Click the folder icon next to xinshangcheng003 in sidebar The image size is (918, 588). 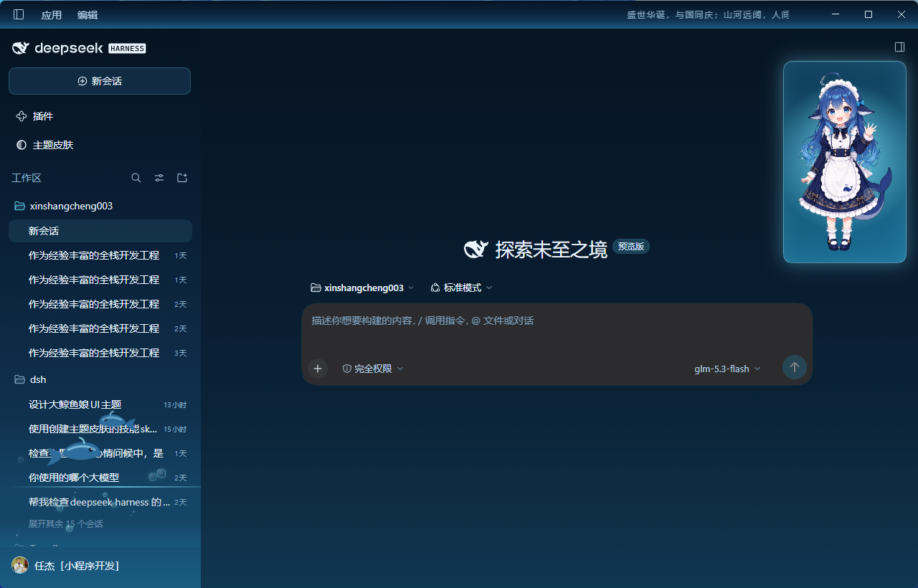click(x=20, y=206)
